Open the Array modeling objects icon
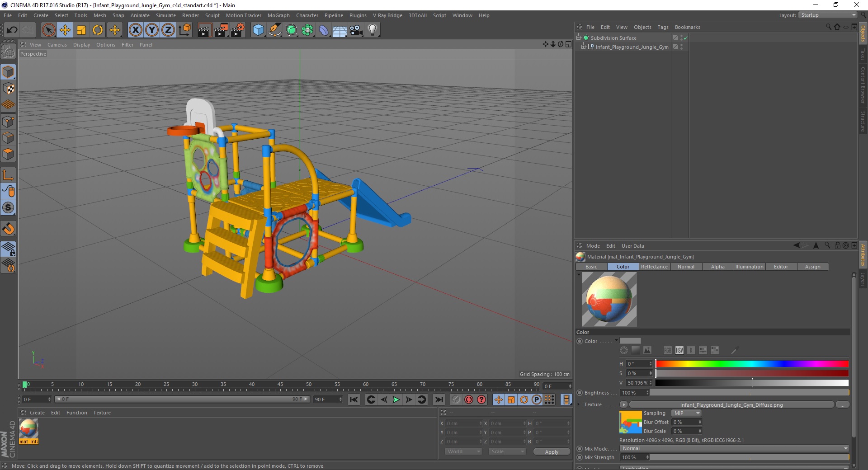 click(308, 30)
